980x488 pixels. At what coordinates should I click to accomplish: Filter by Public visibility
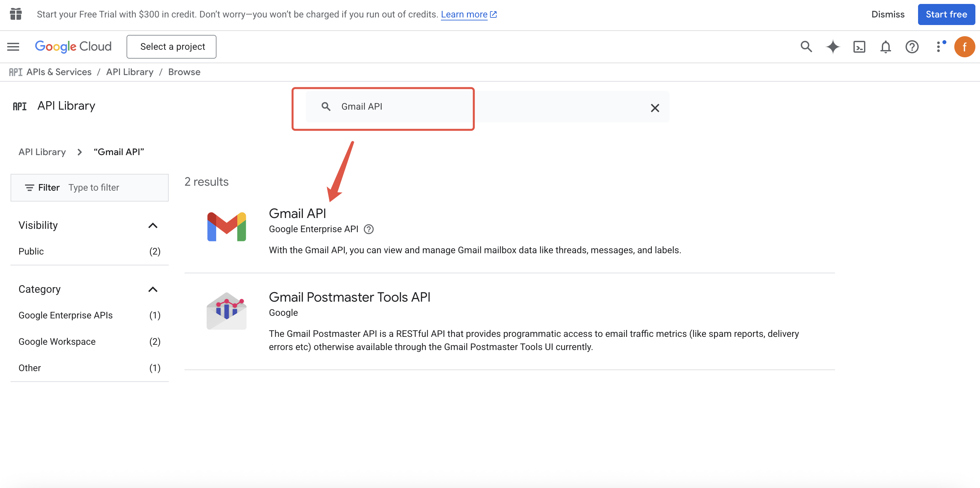click(x=89, y=252)
